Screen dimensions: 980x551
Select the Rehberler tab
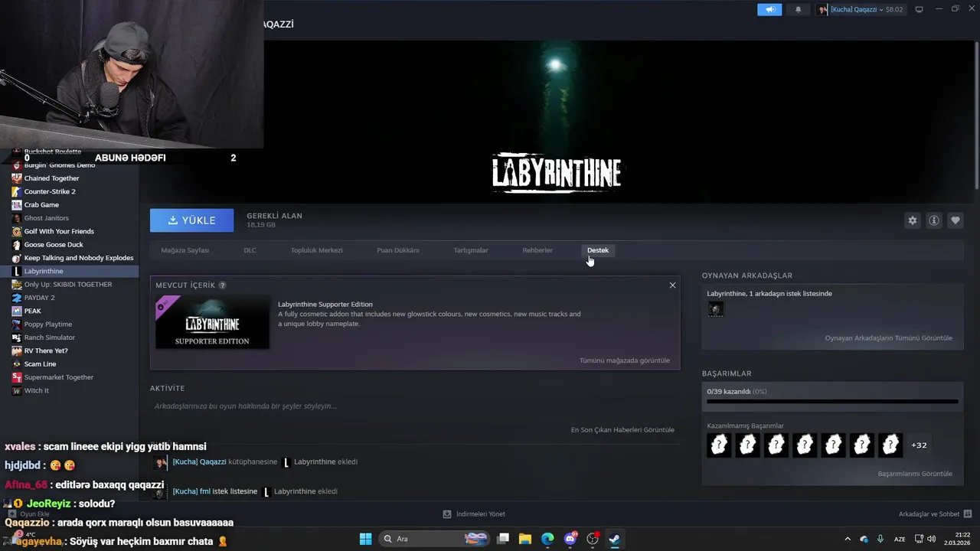point(537,250)
